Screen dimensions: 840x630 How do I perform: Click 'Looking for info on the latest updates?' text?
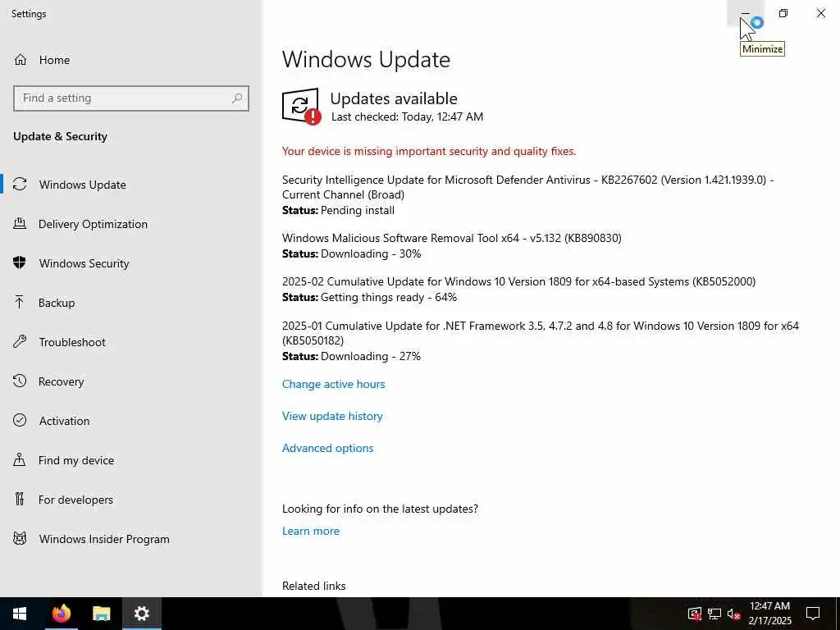tap(381, 509)
